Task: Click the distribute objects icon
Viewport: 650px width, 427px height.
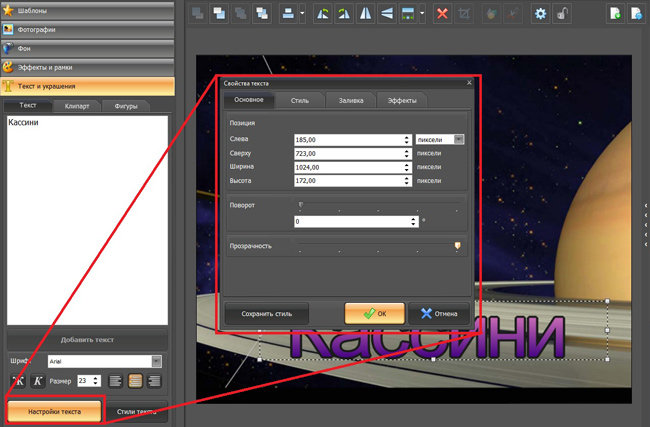Action: 408,14
